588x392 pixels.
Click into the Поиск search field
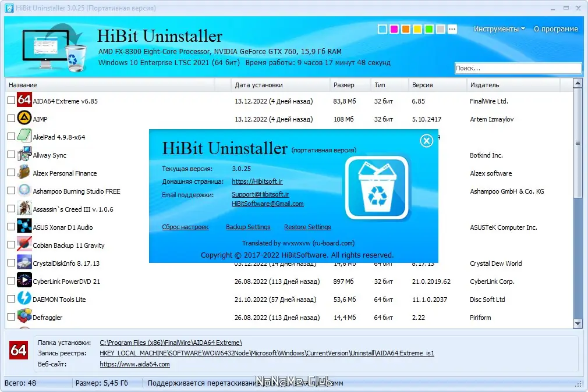(x=518, y=68)
